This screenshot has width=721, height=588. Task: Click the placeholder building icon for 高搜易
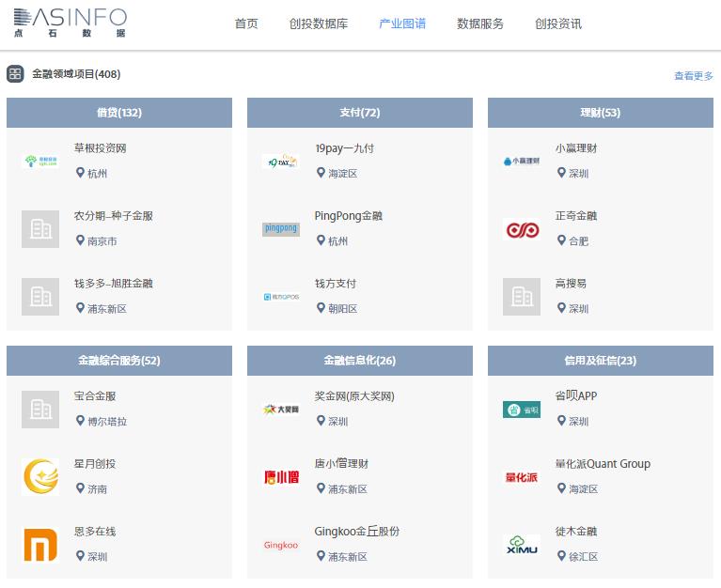point(522,296)
